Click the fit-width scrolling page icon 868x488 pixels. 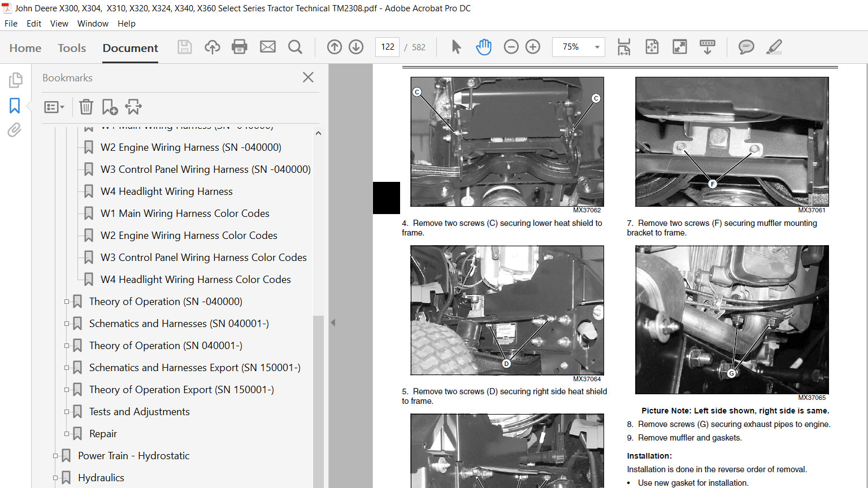coord(624,47)
